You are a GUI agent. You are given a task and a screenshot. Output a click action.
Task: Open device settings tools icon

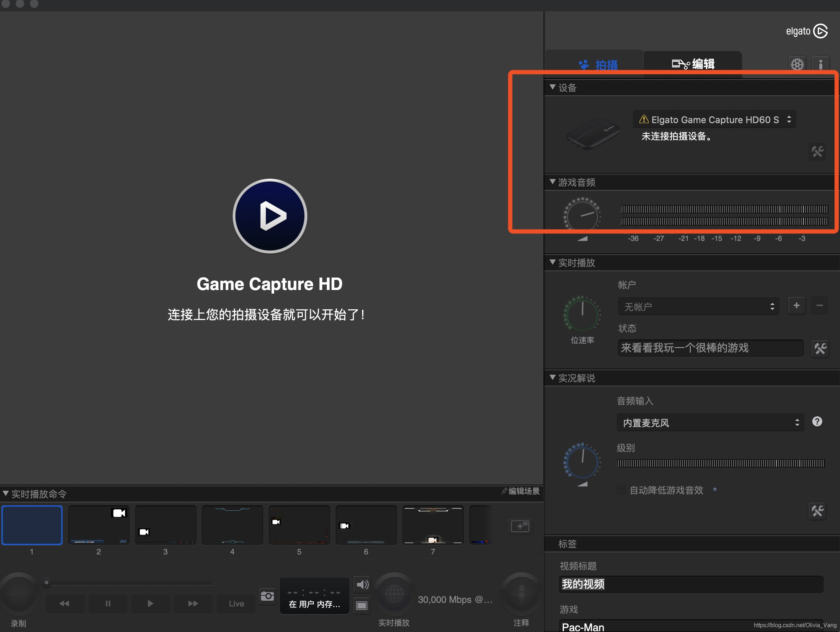817,152
